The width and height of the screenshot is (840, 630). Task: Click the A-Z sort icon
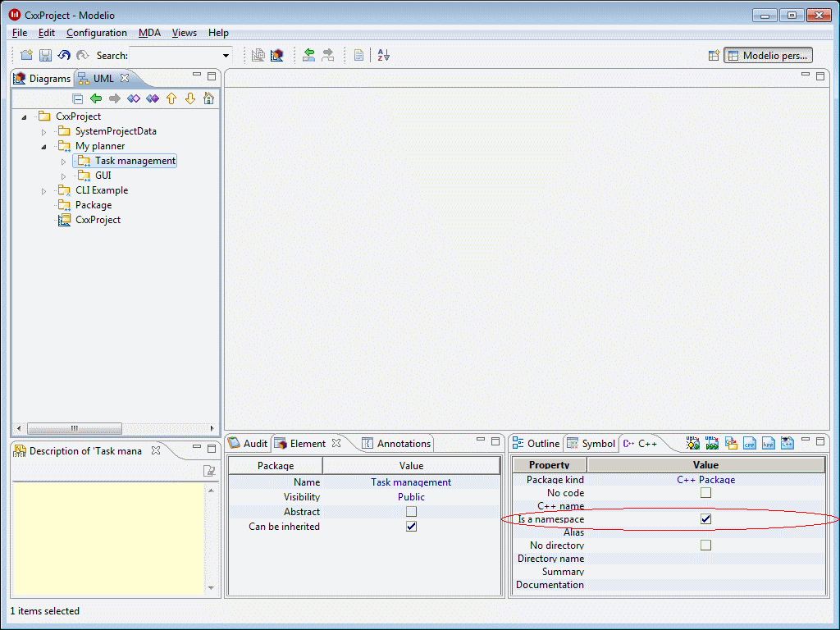point(384,55)
